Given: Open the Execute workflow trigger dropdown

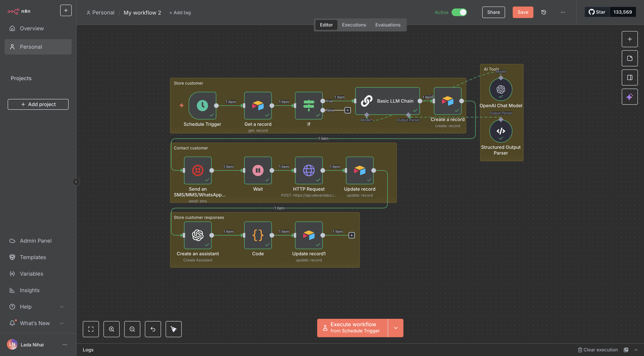Looking at the screenshot, I should 395,328.
